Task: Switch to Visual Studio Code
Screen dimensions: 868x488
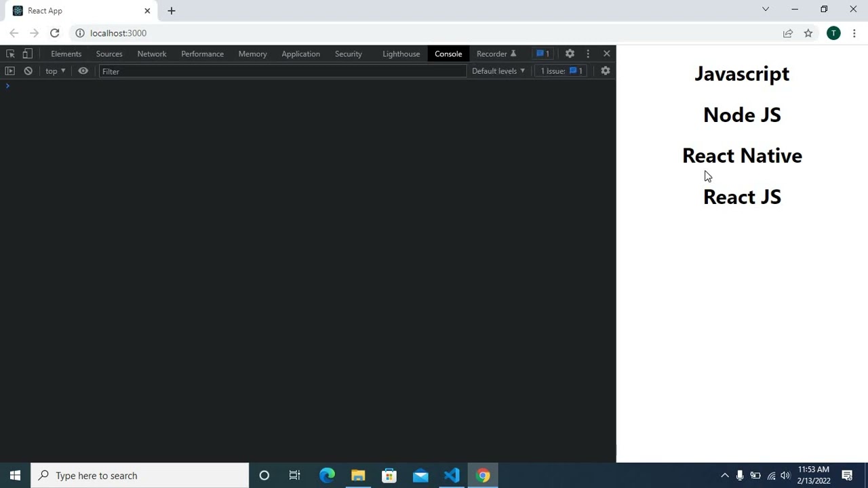Action: tap(452, 475)
